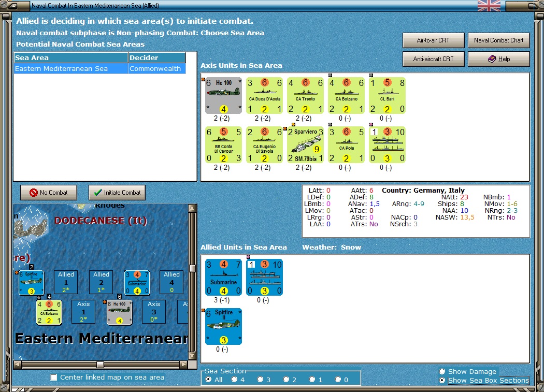
Task: Click the map horizontal scrollbar right arrow
Action: (184, 365)
